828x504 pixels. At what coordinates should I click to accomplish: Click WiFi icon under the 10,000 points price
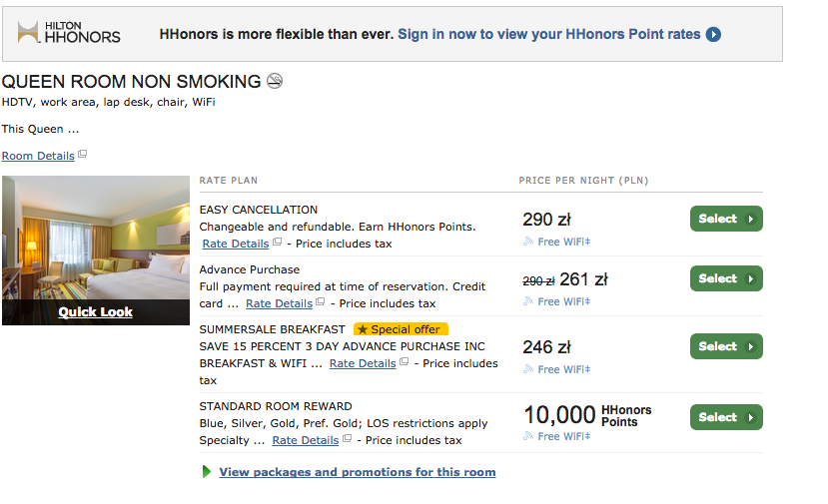(528, 436)
